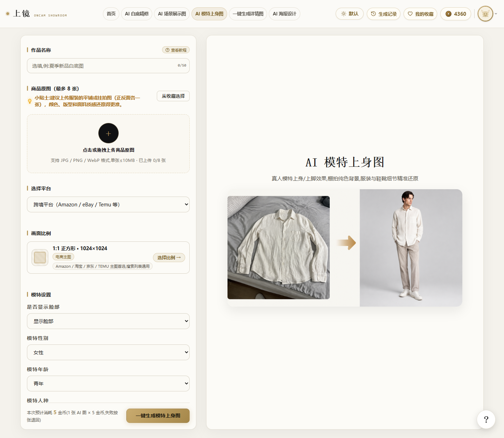504x438 pixels.
Task: Open the 模特性别 dropdown
Action: [108, 352]
